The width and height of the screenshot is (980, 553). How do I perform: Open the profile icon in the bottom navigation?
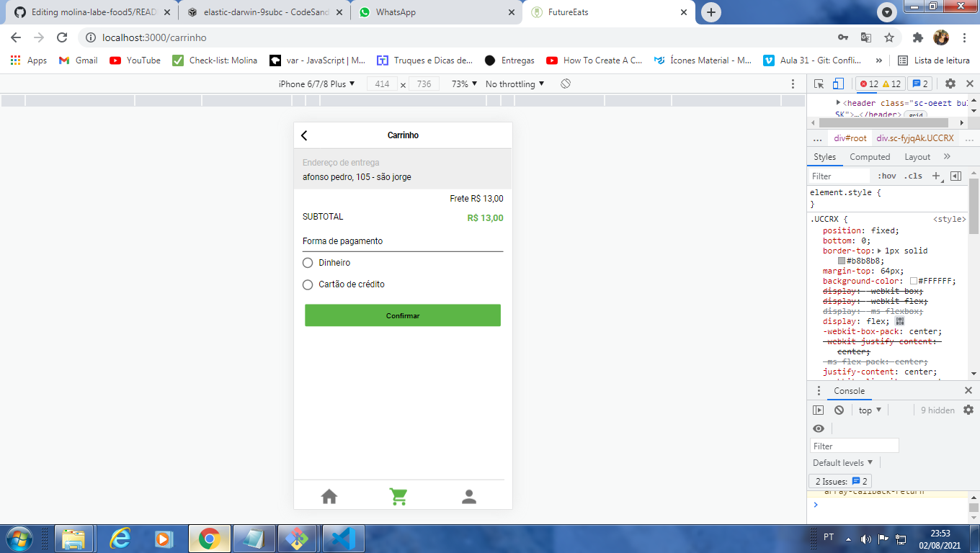[x=468, y=496]
